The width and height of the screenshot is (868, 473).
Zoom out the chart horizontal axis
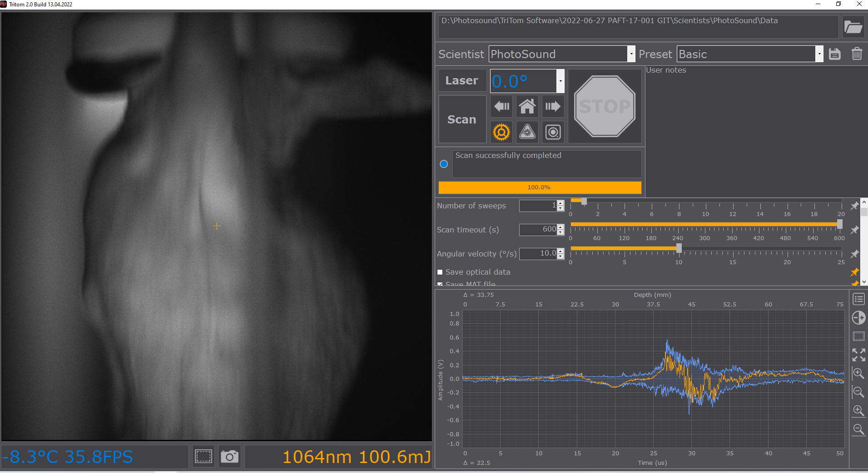(x=858, y=429)
